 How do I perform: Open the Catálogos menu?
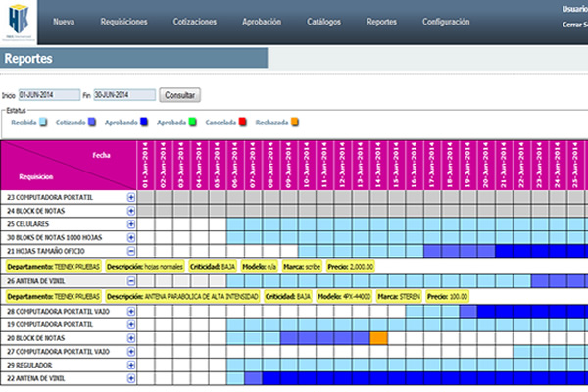pos(323,21)
